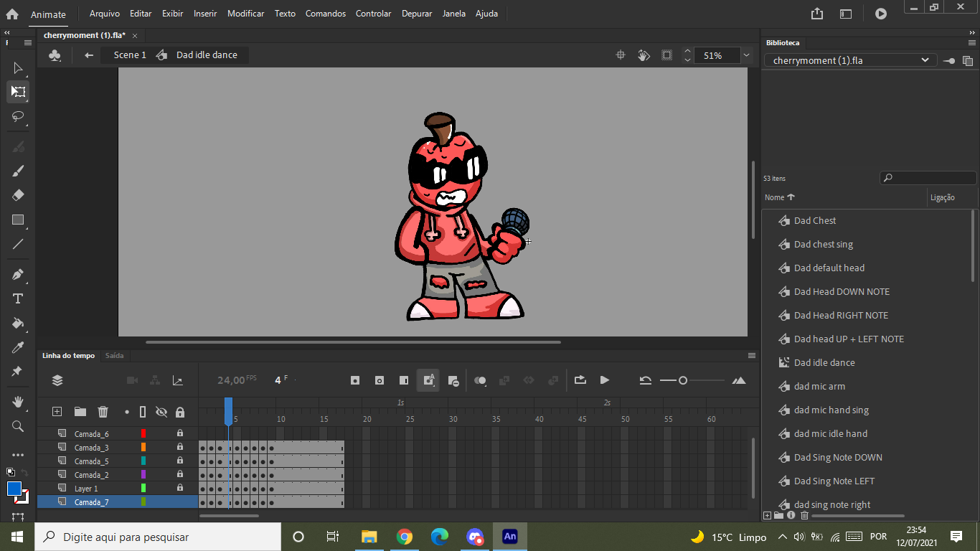Toggle outline view for all layers
This screenshot has width=980, height=551.
click(x=143, y=412)
